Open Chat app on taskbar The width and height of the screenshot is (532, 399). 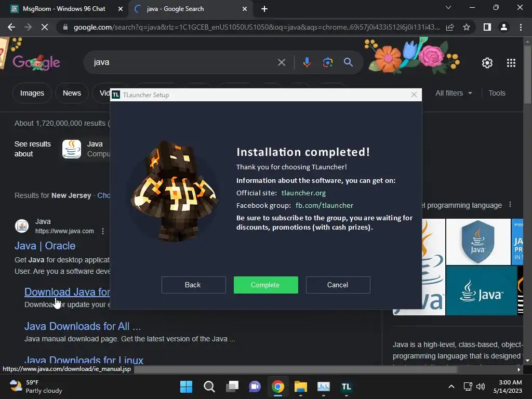[255, 387]
